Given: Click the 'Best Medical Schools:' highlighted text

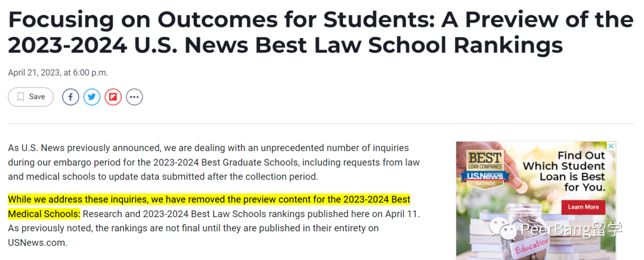Looking at the screenshot, I should (44, 214).
